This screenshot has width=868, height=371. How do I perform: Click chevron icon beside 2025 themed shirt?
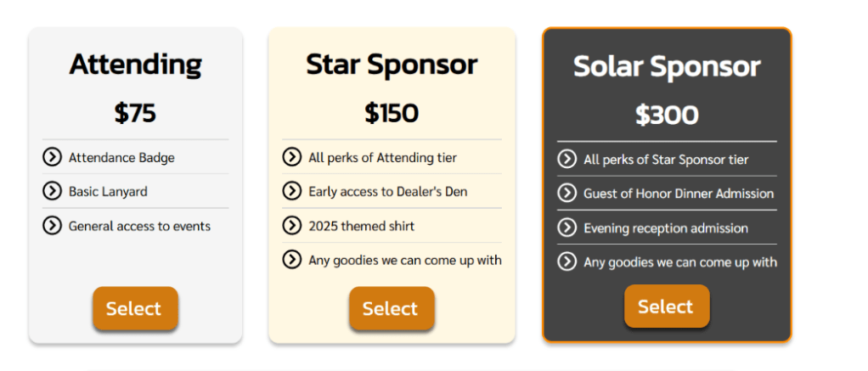click(292, 226)
